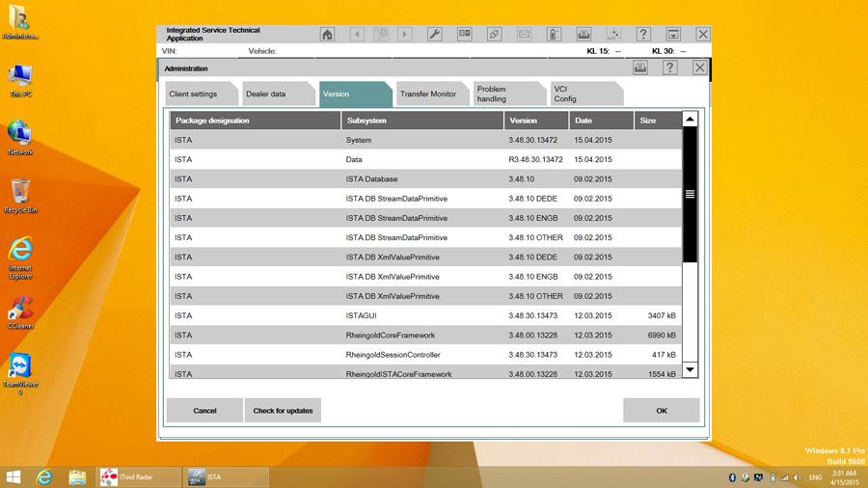The image size is (868, 488).
Task: Open Internet Explorer on the taskbar
Action: click(44, 477)
